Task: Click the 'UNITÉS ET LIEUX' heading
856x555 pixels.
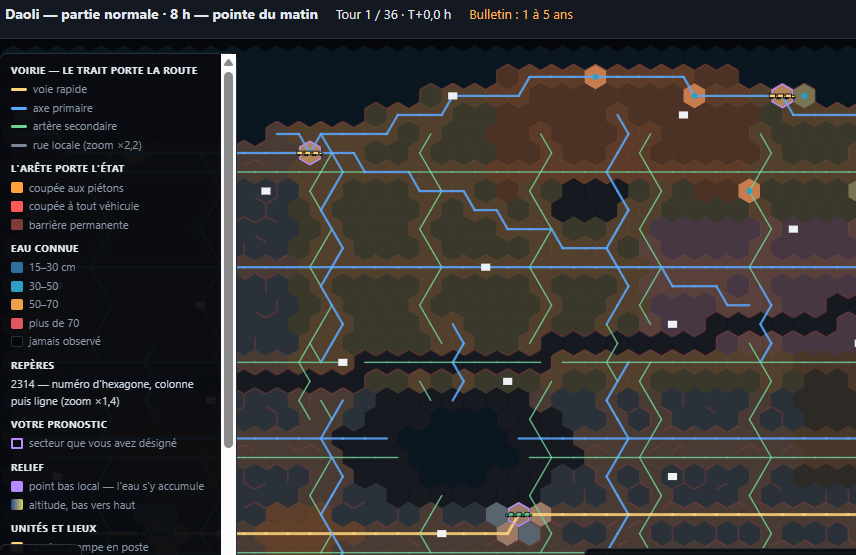Action: tap(54, 528)
